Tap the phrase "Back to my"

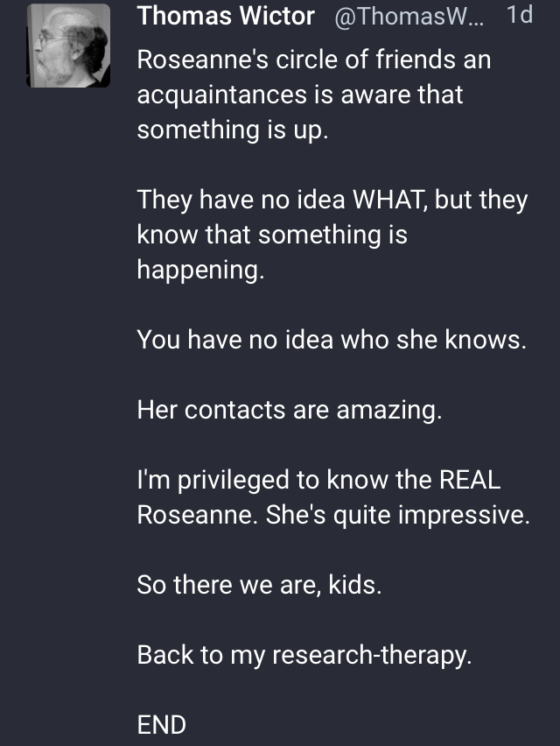(x=201, y=656)
